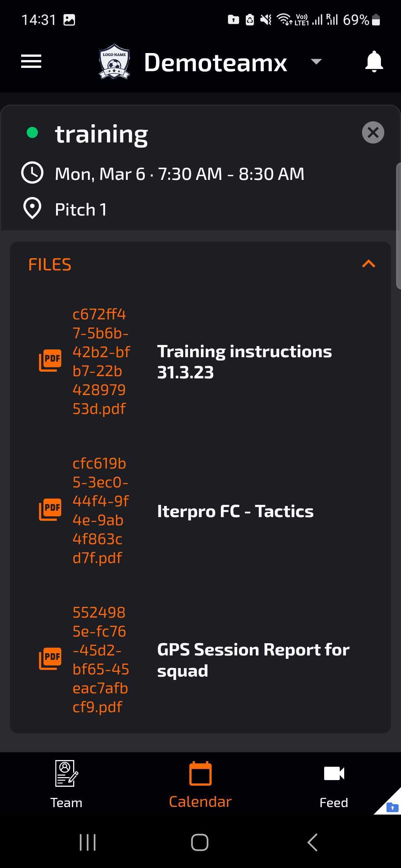Image resolution: width=401 pixels, height=868 pixels.
Task: Open the Training instructions 31.3.23 PDF icon
Action: point(50,361)
